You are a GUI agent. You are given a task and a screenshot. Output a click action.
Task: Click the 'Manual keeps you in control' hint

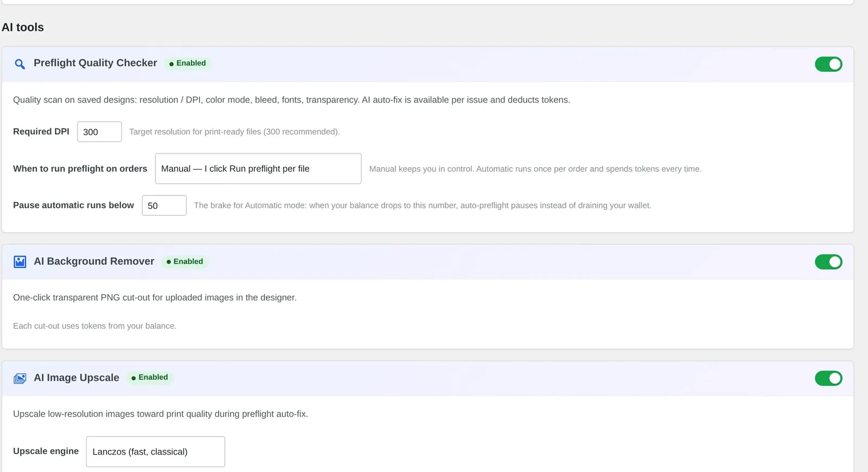pos(535,169)
